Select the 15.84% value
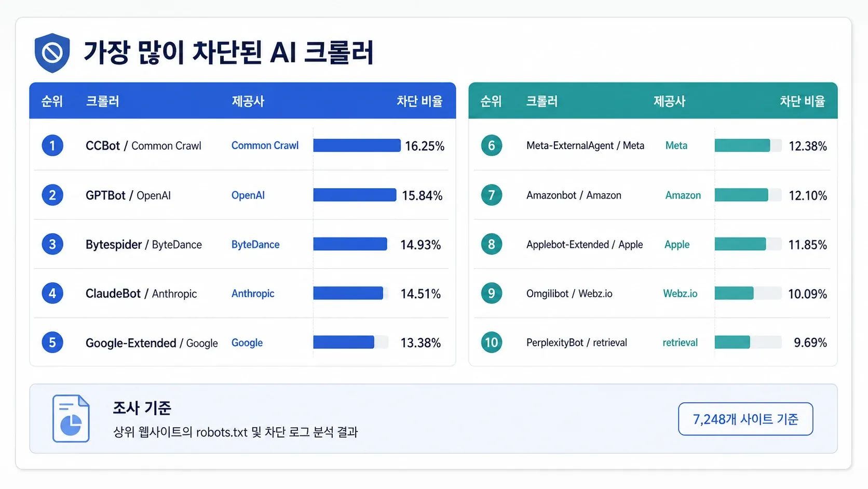The height and width of the screenshot is (489, 868). 422,196
